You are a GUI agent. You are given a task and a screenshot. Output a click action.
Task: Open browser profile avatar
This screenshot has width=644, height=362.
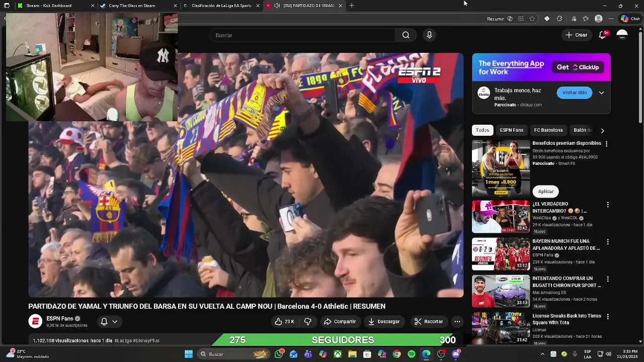(x=598, y=19)
